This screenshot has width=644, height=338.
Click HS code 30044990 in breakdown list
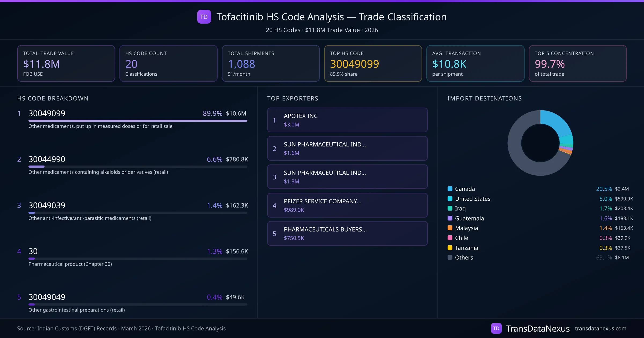tap(47, 159)
